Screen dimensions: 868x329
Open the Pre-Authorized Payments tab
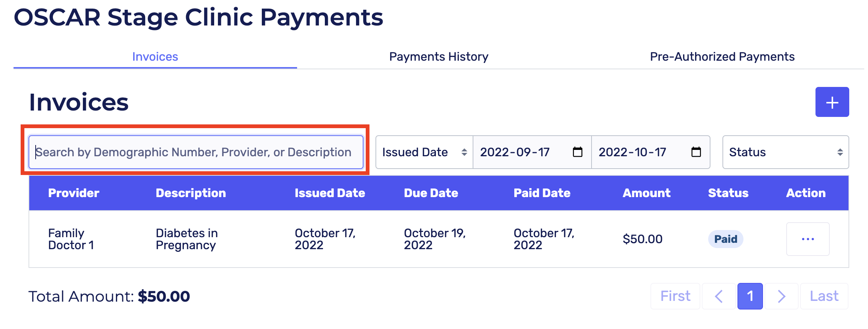[722, 57]
